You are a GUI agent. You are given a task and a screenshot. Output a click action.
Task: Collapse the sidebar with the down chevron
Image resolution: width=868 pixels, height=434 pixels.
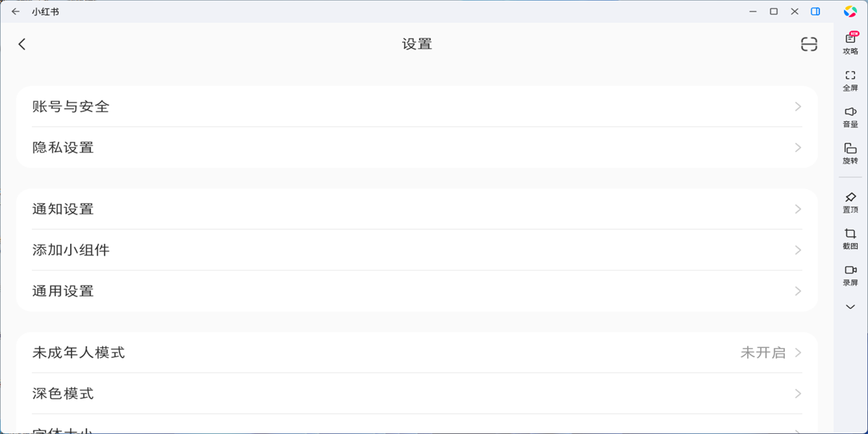850,306
